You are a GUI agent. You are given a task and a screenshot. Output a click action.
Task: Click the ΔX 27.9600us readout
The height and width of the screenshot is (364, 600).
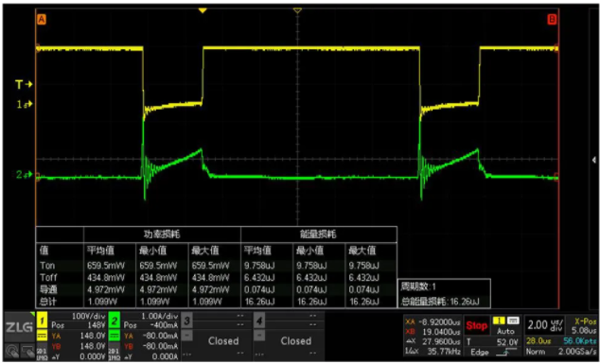tap(433, 341)
